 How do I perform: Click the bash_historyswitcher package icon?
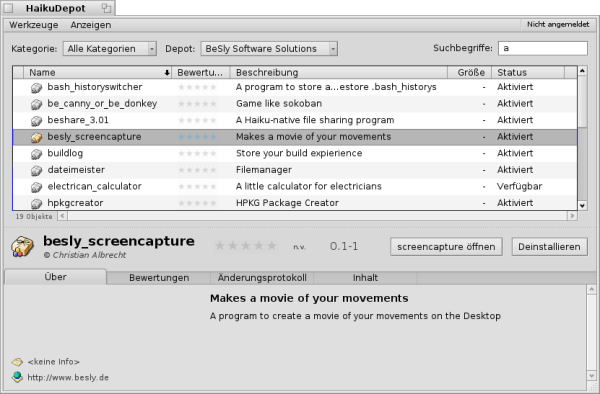click(x=36, y=88)
